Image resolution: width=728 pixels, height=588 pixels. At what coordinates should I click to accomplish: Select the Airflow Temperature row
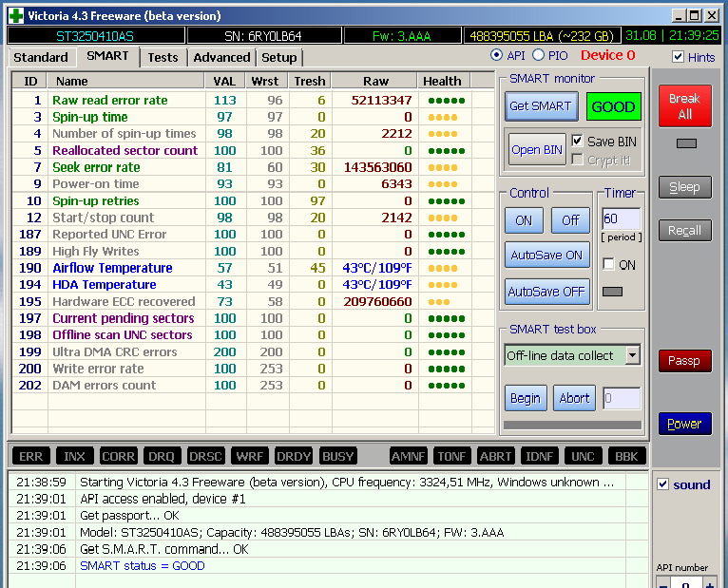click(x=253, y=268)
